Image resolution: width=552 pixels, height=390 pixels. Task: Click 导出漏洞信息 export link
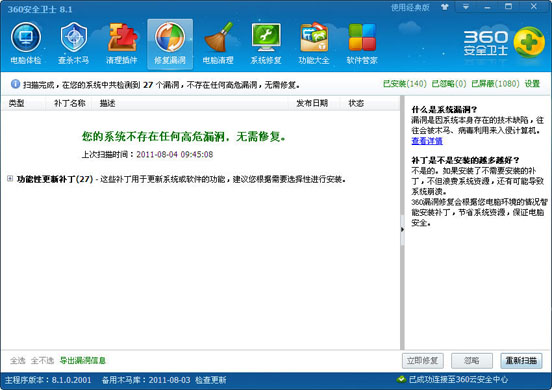[83, 360]
